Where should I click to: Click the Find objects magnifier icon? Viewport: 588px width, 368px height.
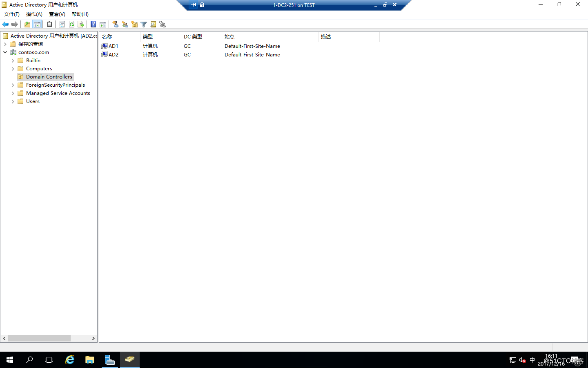153,25
